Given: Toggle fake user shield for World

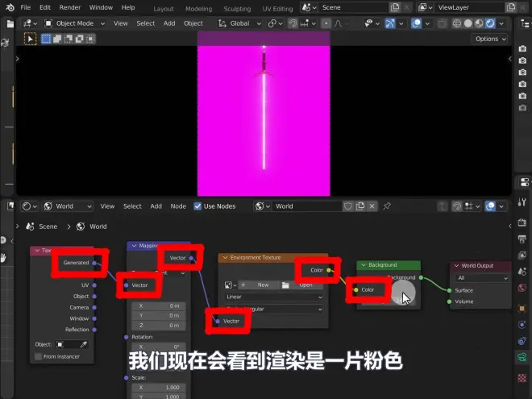Looking at the screenshot, I should (x=348, y=206).
